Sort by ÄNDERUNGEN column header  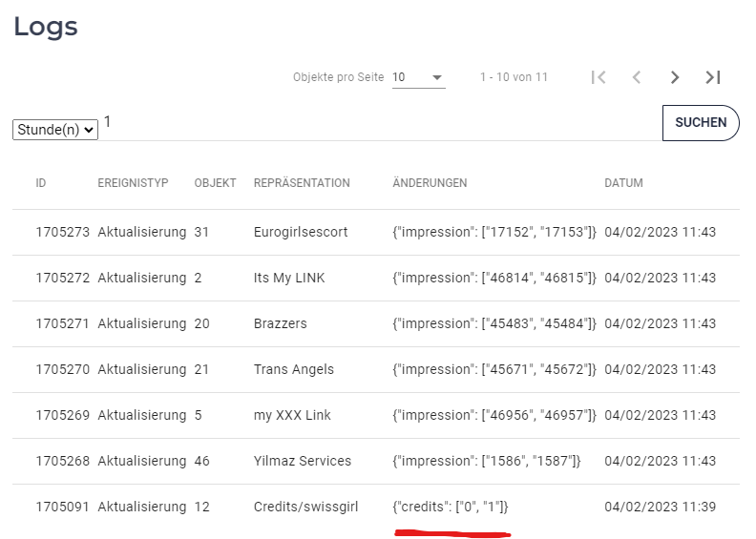pos(430,183)
